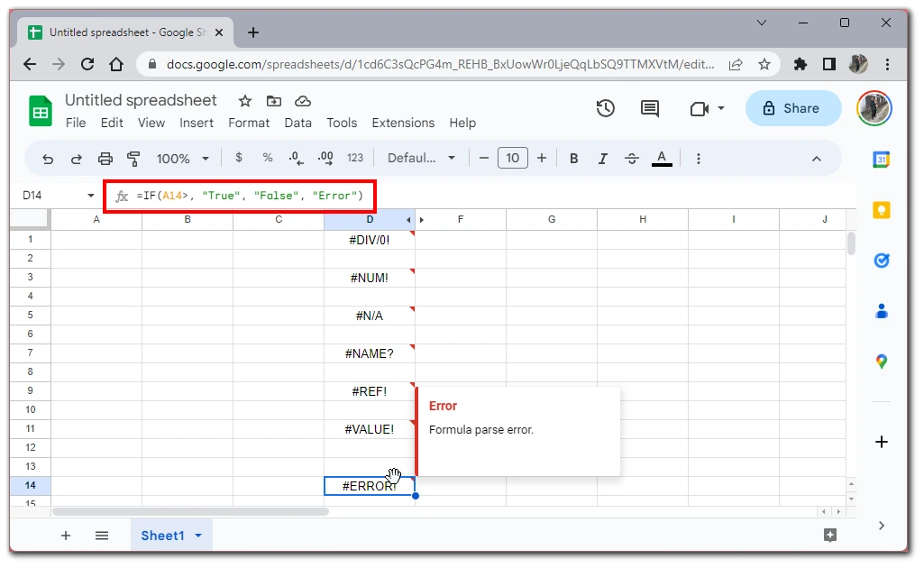
Task: Toggle italic formatting
Action: (602, 159)
